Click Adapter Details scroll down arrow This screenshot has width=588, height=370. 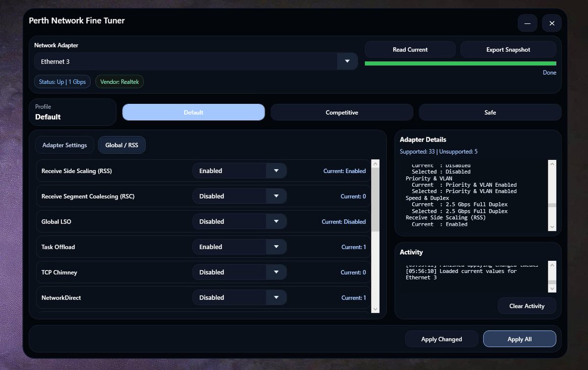click(x=552, y=227)
